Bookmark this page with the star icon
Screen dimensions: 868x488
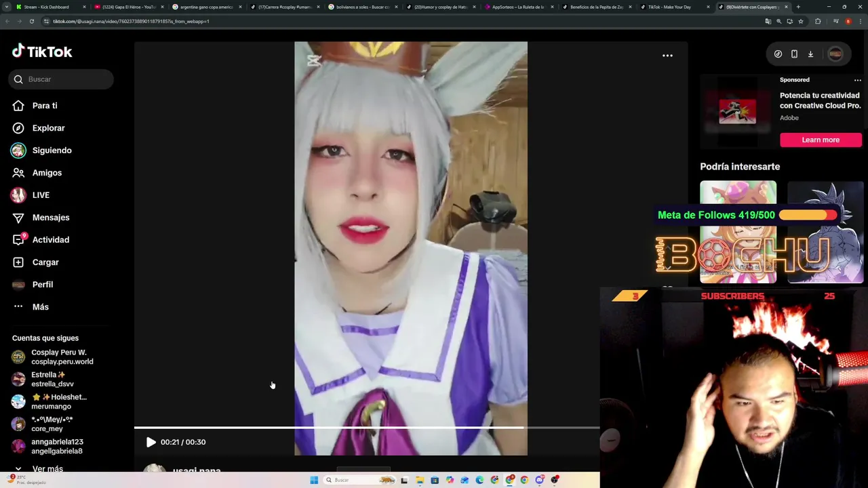(x=801, y=21)
